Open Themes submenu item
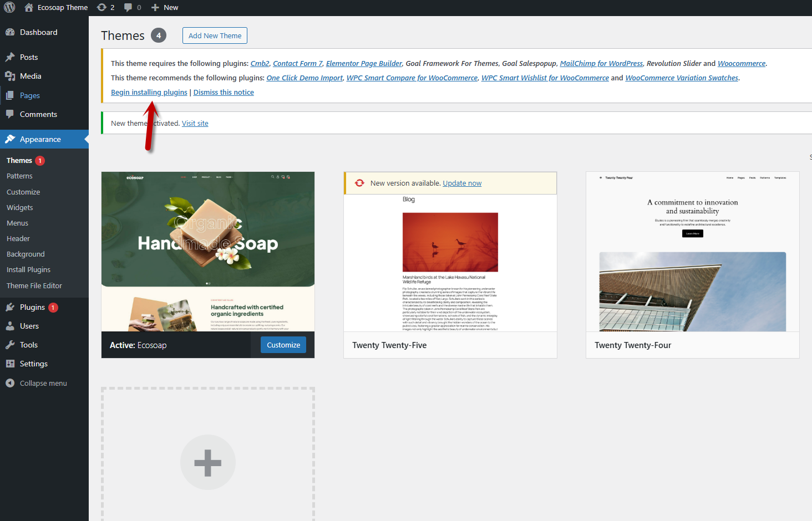Screen dimensions: 812x521 19,160
